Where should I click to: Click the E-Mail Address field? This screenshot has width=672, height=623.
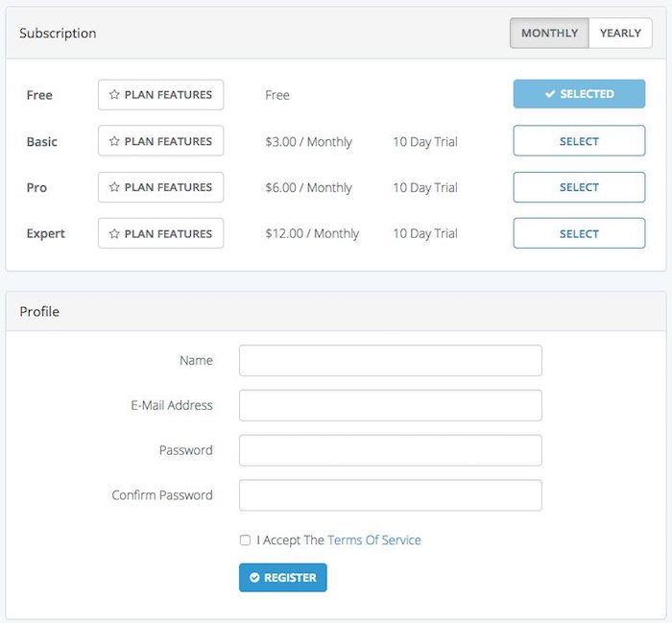tap(390, 405)
